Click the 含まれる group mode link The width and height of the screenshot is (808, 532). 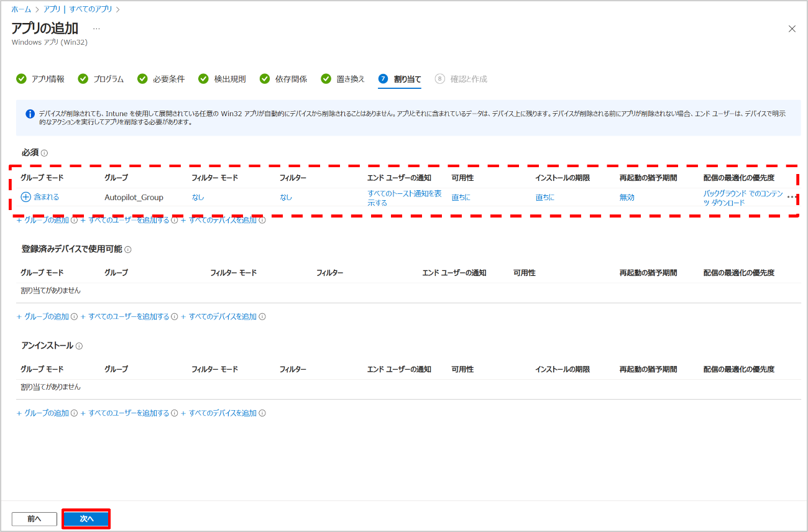click(x=46, y=197)
